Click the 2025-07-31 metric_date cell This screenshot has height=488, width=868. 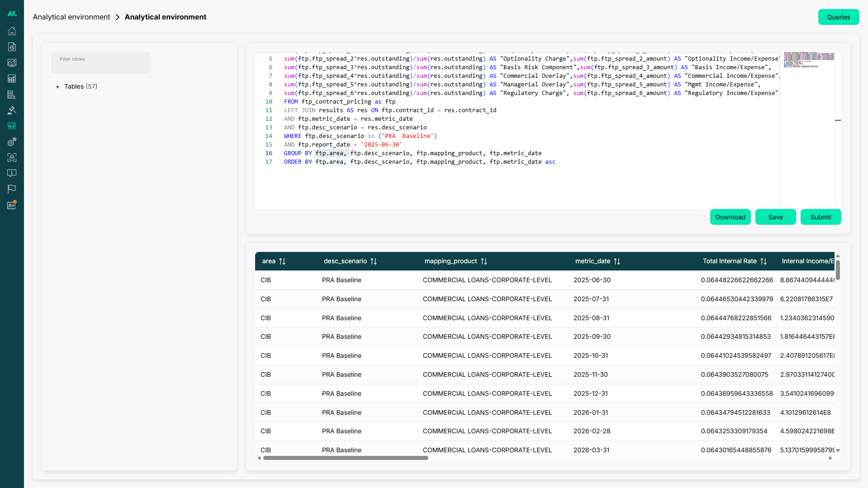click(x=591, y=299)
